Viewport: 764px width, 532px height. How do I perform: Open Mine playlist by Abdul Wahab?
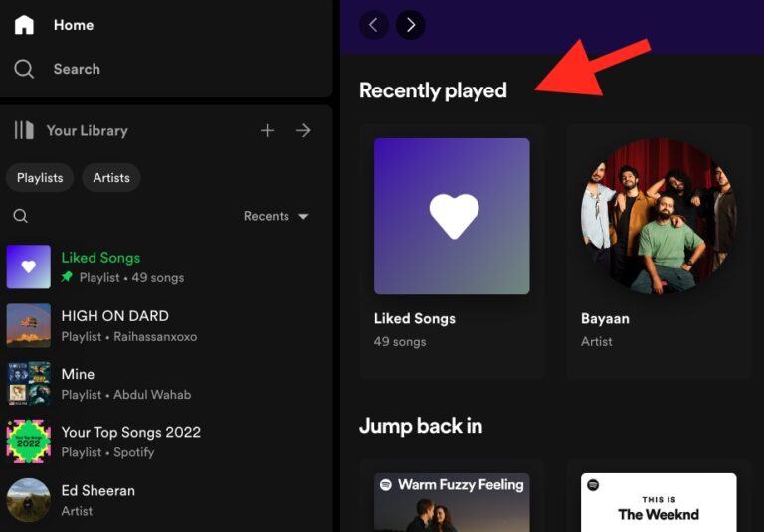(x=166, y=384)
